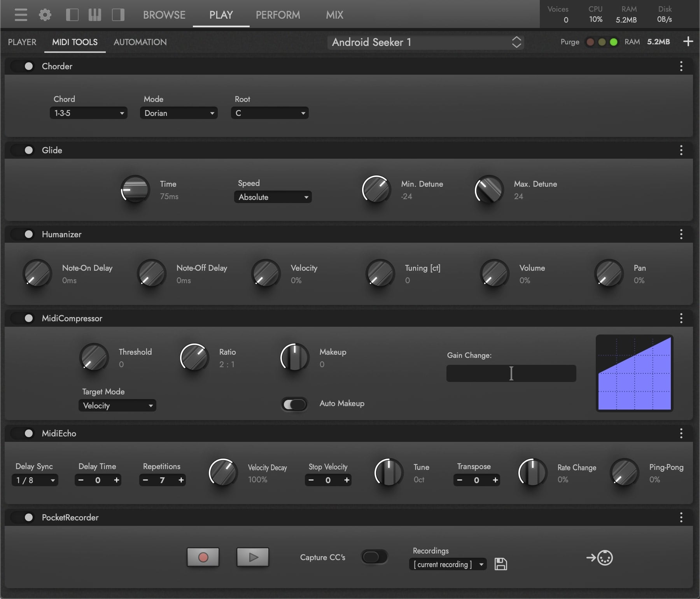This screenshot has height=599, width=700.
Task: Add new instrument with plus icon
Action: 688,41
